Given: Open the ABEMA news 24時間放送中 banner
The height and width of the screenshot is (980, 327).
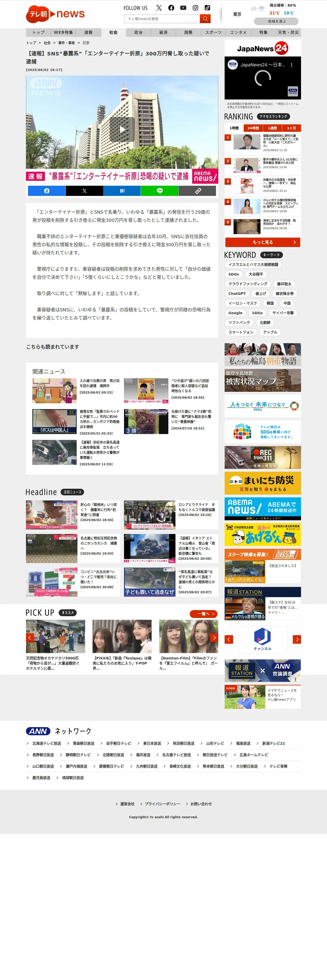Looking at the screenshot, I should click(263, 509).
